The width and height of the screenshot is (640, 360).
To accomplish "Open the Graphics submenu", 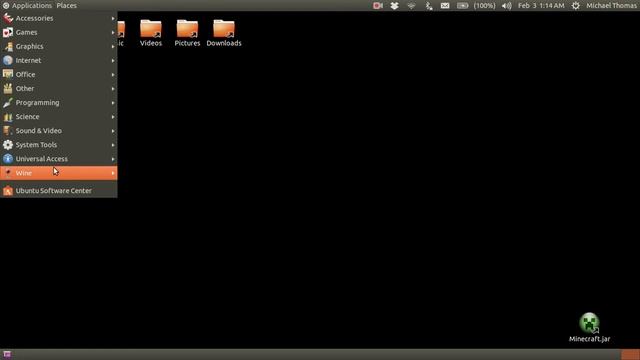I will [x=59, y=47].
